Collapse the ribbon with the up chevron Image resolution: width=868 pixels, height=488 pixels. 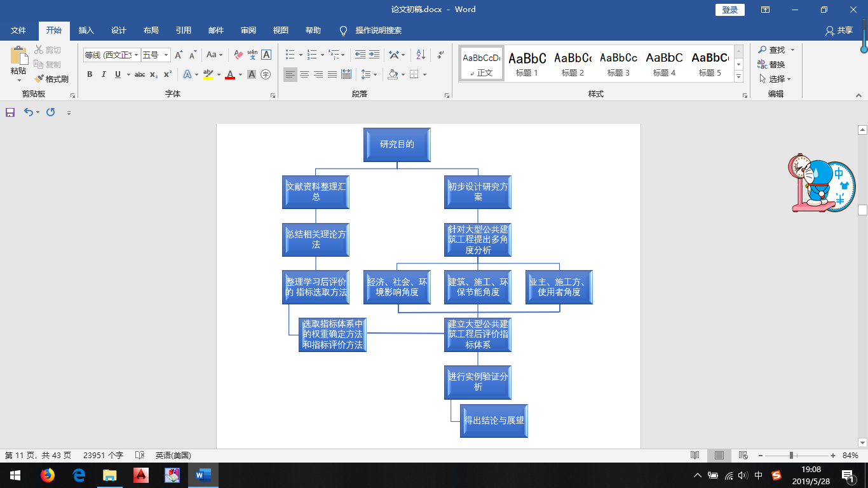[x=858, y=95]
